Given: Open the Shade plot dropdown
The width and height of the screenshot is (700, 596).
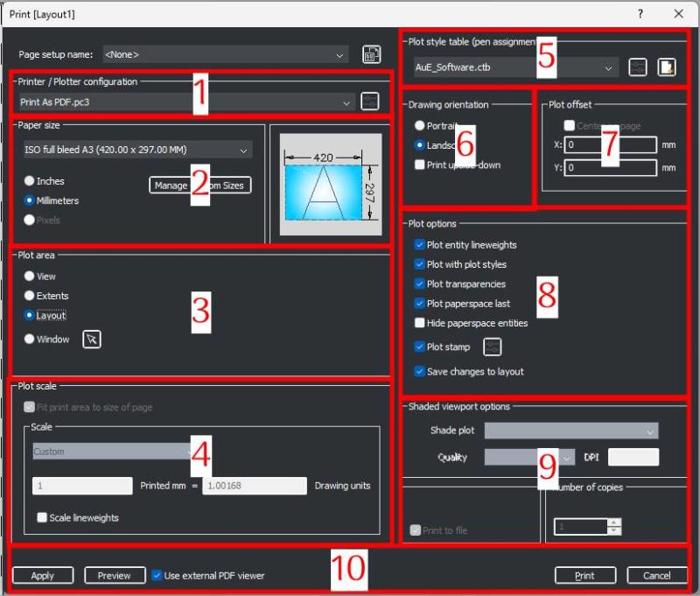Looking at the screenshot, I should coord(570,431).
